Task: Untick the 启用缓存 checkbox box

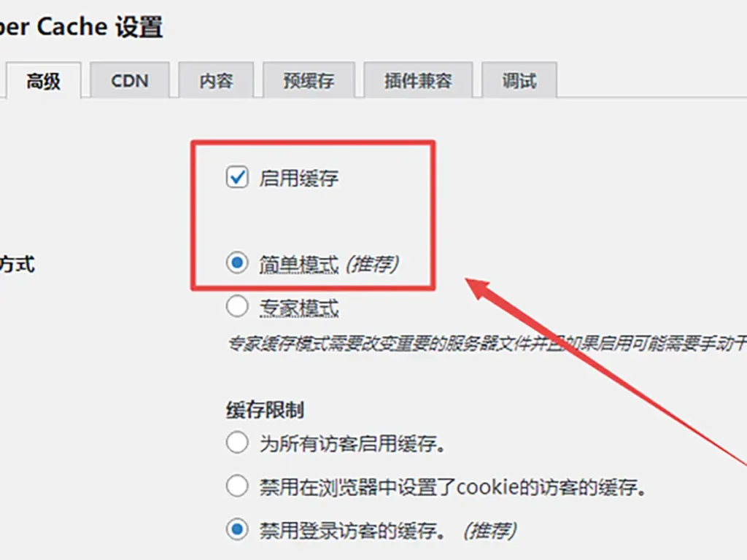Action: click(237, 177)
